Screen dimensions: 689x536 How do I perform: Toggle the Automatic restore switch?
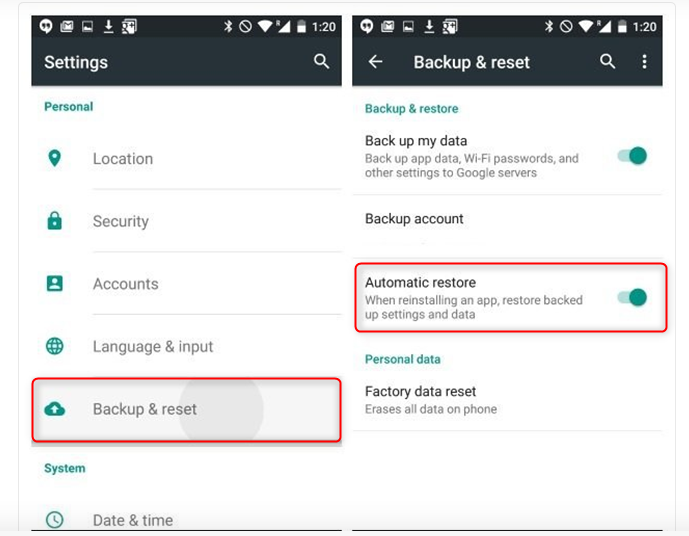(632, 297)
